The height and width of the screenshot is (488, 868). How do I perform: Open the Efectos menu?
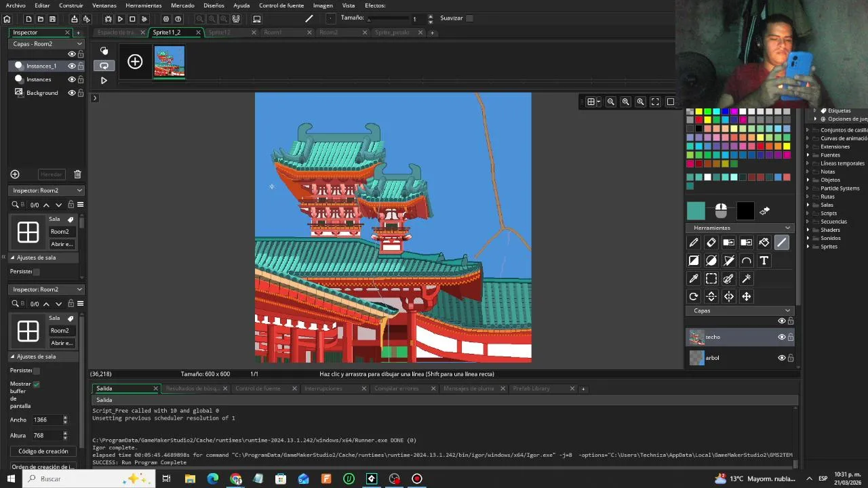point(375,5)
